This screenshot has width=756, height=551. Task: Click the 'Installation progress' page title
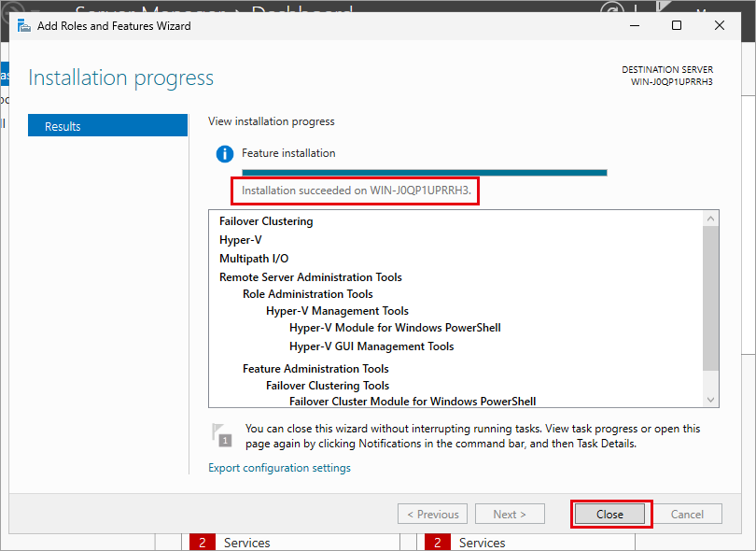(120, 78)
